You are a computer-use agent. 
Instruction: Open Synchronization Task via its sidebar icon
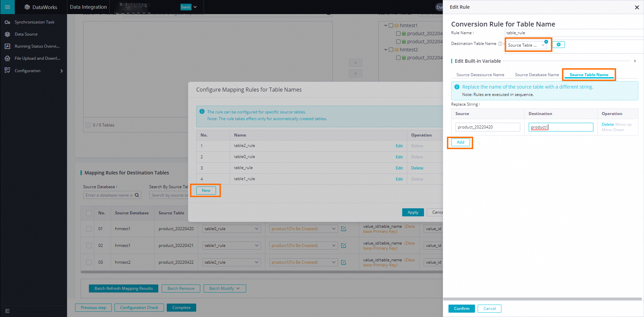coord(7,22)
